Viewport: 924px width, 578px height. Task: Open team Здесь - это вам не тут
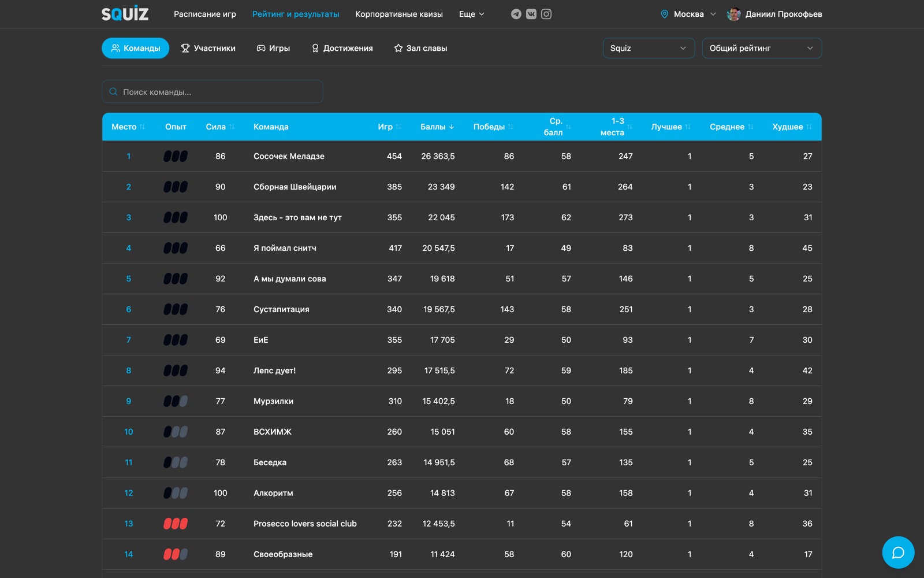coord(297,217)
